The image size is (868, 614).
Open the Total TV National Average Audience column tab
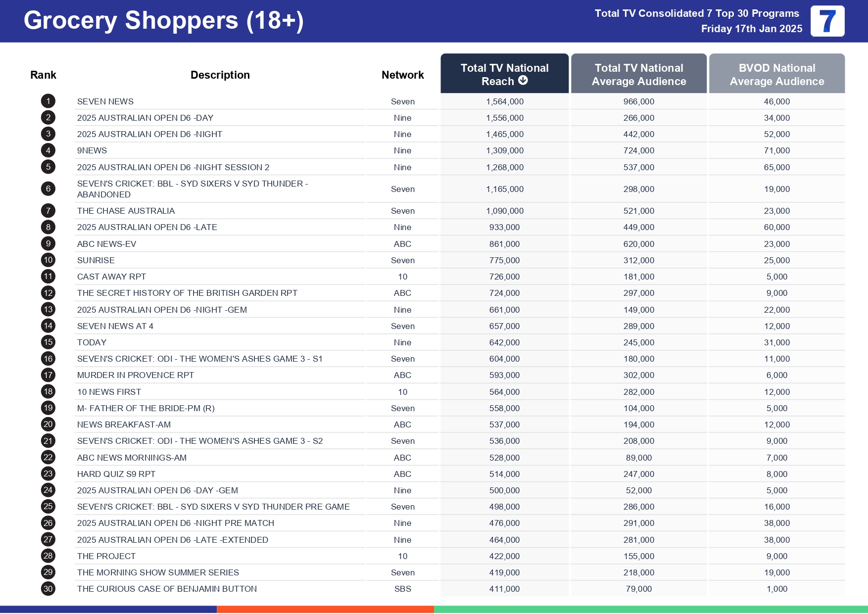[x=638, y=74]
